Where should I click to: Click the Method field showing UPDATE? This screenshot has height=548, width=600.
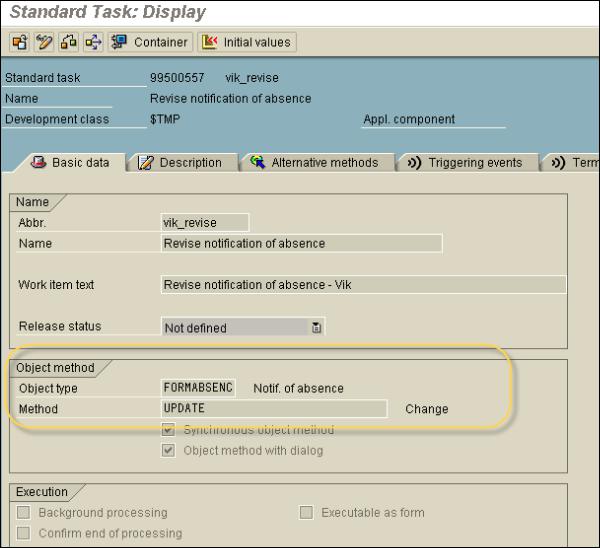273,409
